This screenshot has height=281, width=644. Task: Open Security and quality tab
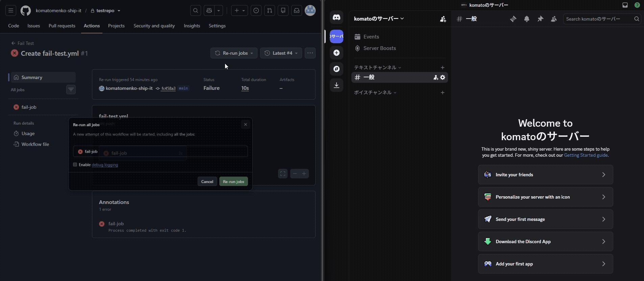154,26
